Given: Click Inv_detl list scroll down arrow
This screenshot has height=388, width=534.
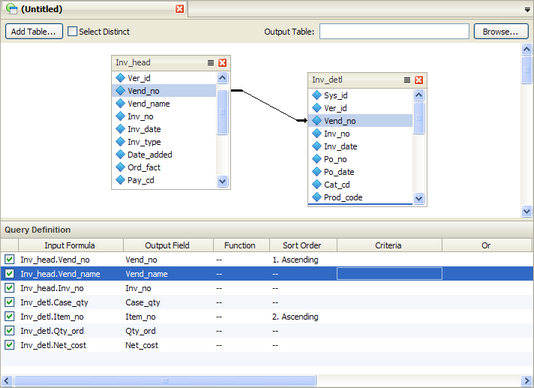Looking at the screenshot, I should tap(419, 198).
